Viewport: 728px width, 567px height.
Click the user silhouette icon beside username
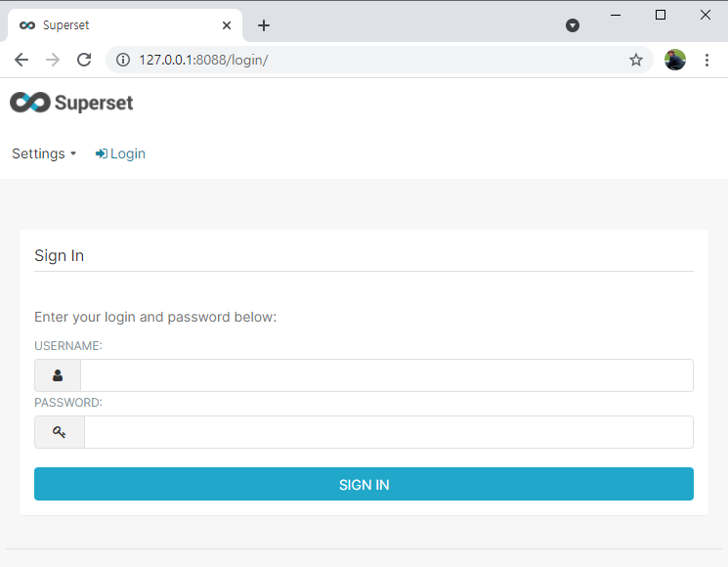(x=58, y=375)
